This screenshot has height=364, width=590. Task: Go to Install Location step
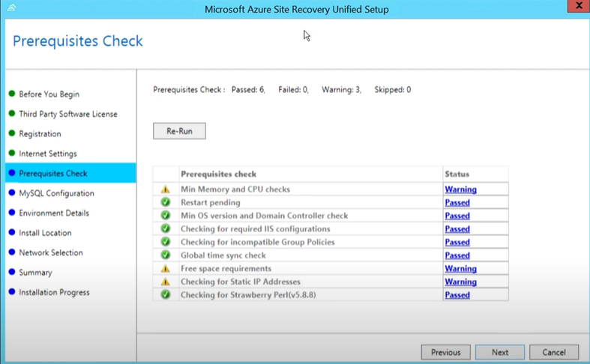tap(45, 233)
